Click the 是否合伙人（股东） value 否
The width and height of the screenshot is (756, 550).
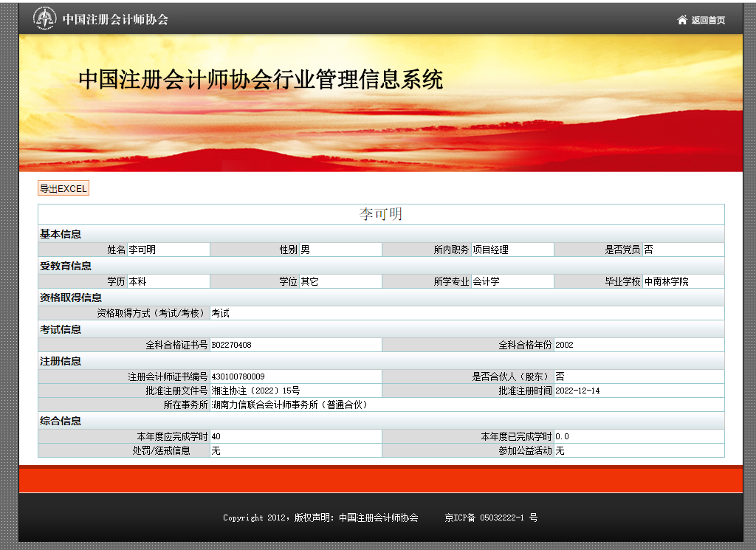pyautogui.click(x=560, y=377)
